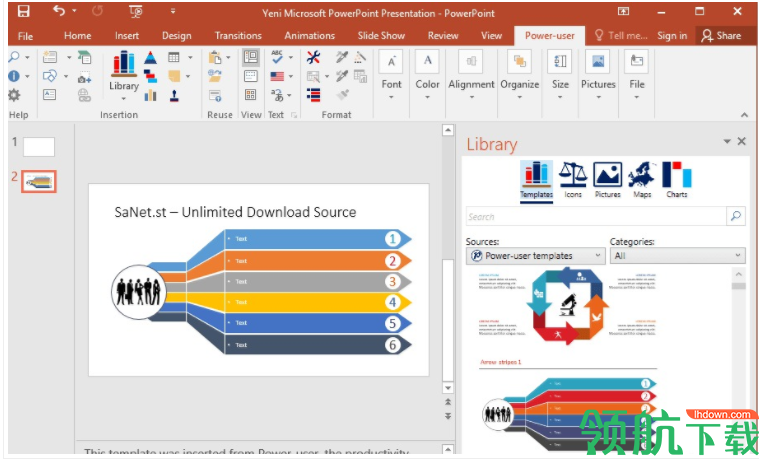Select Icons in the Library pane

573,180
